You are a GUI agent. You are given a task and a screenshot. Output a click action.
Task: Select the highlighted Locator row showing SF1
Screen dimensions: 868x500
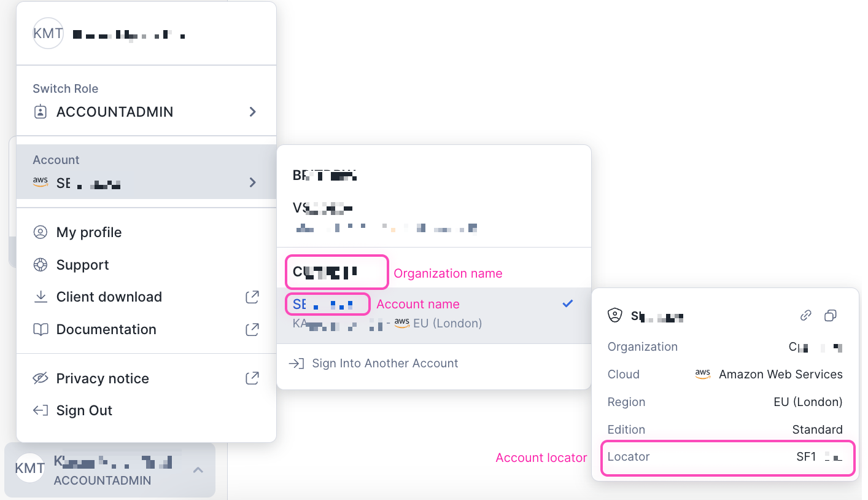click(727, 458)
